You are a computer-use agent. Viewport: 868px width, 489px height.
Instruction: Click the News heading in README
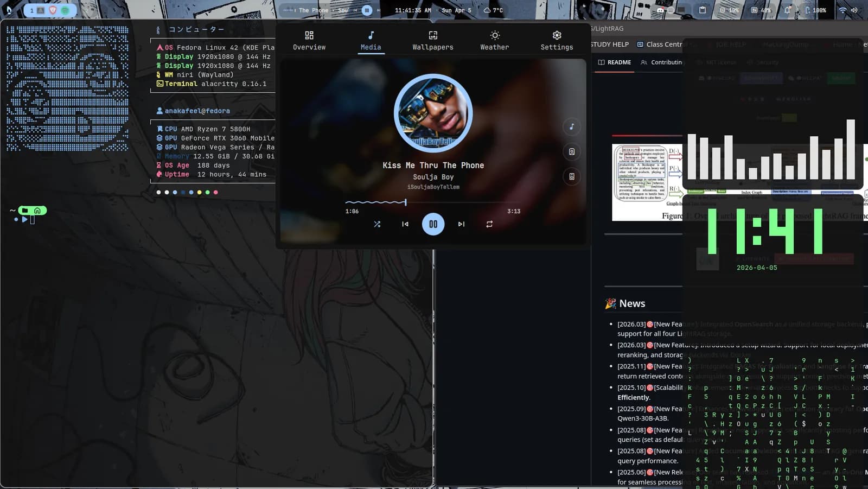pos(632,303)
